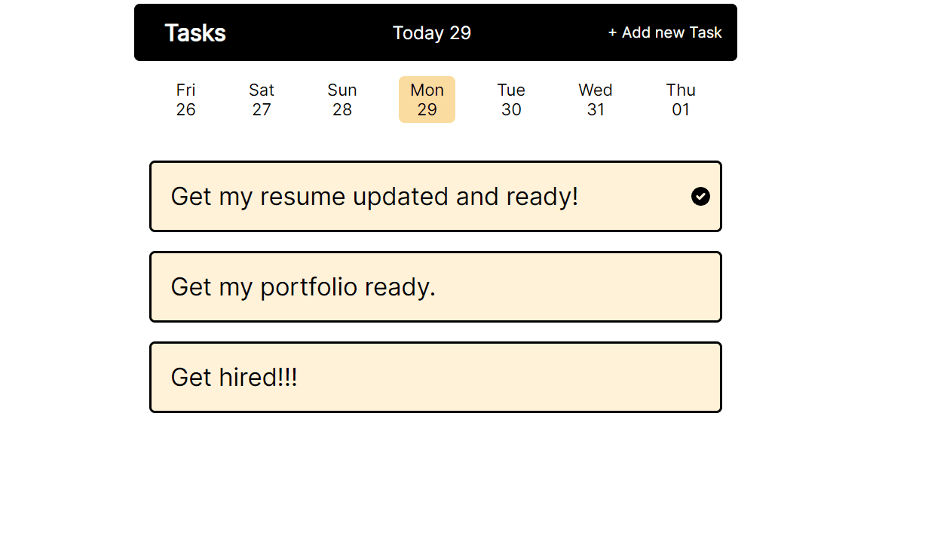Select the 'Get my portfolio ready.' task card
The width and height of the screenshot is (925, 560).
pos(436,286)
